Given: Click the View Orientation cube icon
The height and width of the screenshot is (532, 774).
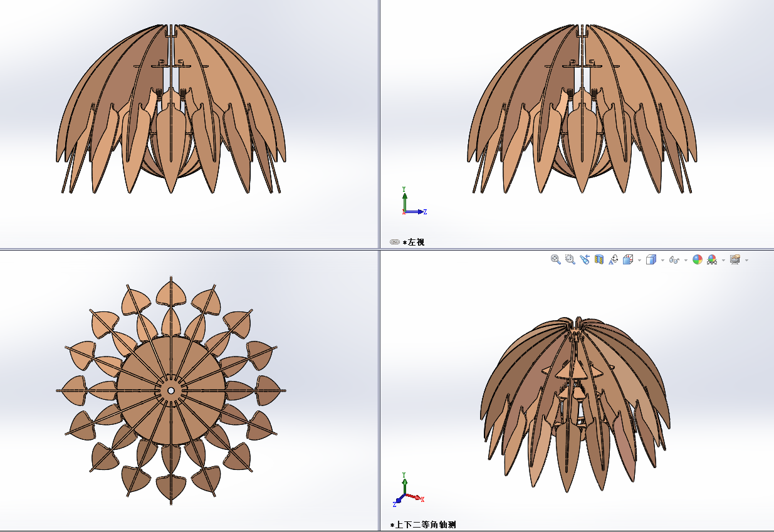Looking at the screenshot, I should click(628, 259).
